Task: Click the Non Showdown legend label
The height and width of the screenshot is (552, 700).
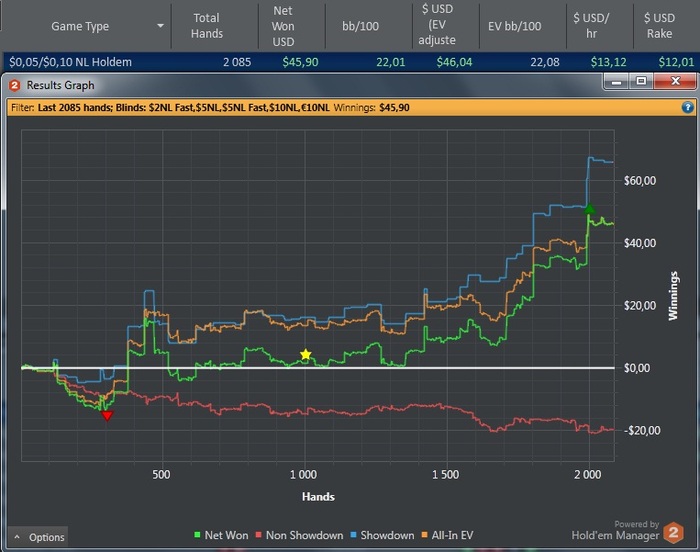Action: click(304, 535)
